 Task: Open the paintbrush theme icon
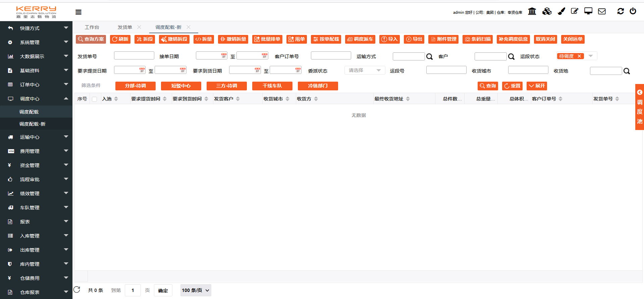[x=561, y=11]
